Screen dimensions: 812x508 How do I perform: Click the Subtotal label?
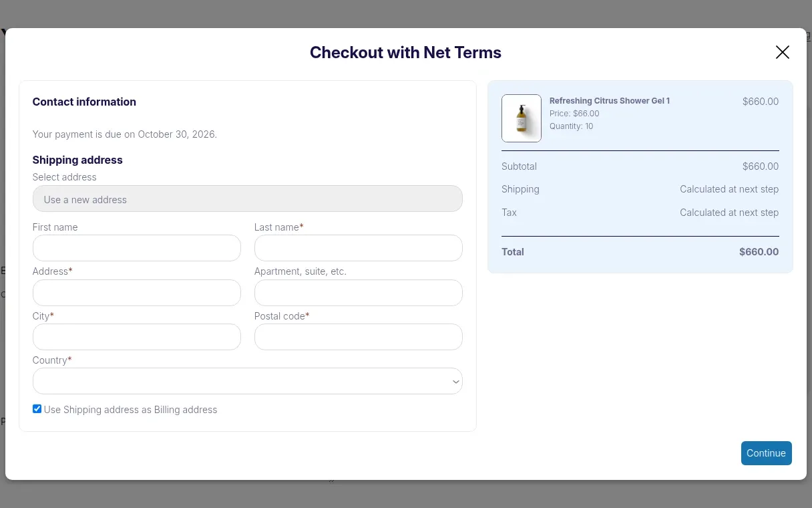click(x=519, y=166)
